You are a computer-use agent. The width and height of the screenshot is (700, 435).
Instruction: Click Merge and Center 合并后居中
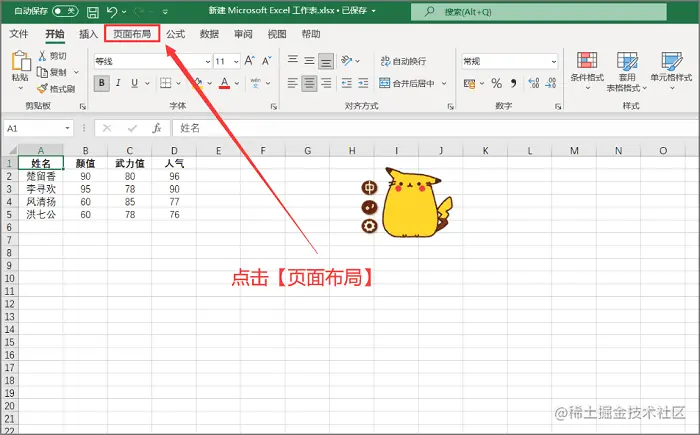coord(407,83)
